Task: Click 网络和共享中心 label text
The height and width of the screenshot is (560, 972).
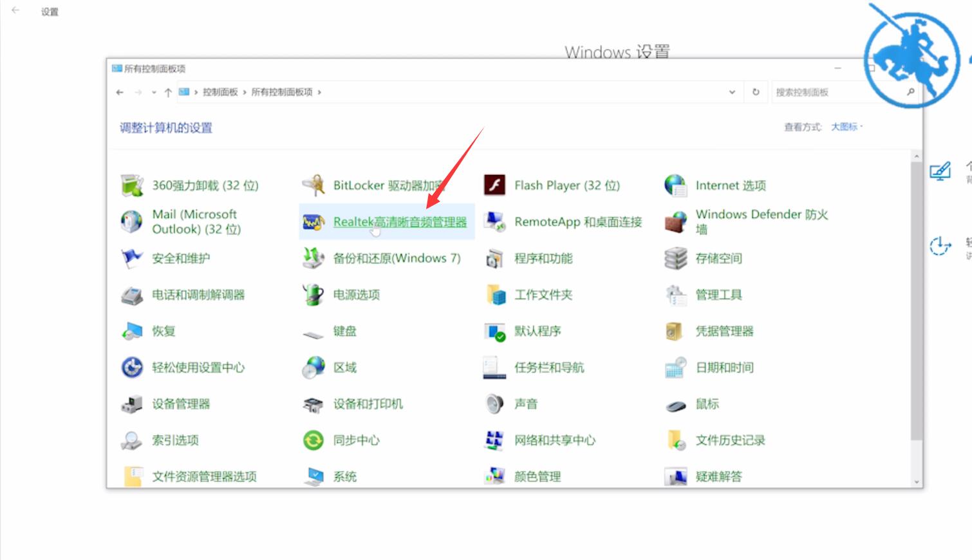Action: [x=555, y=440]
